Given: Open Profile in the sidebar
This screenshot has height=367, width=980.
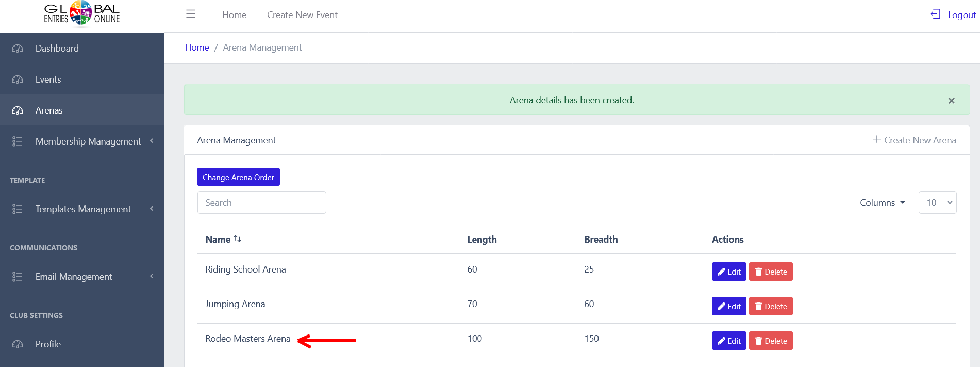Looking at the screenshot, I should (x=48, y=344).
